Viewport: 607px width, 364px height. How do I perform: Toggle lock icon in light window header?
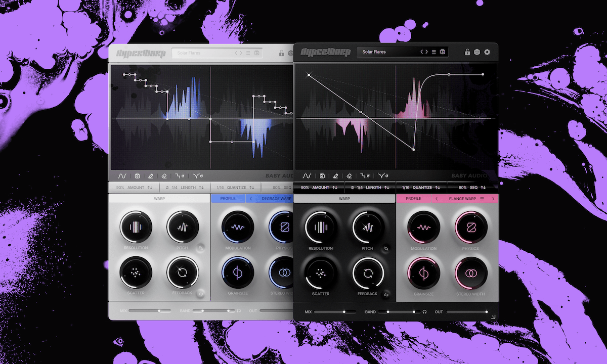pos(282,52)
